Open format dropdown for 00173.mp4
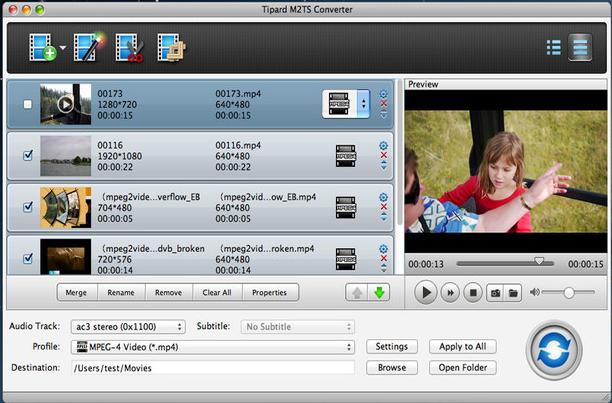This screenshot has width=612, height=403. 363,104
